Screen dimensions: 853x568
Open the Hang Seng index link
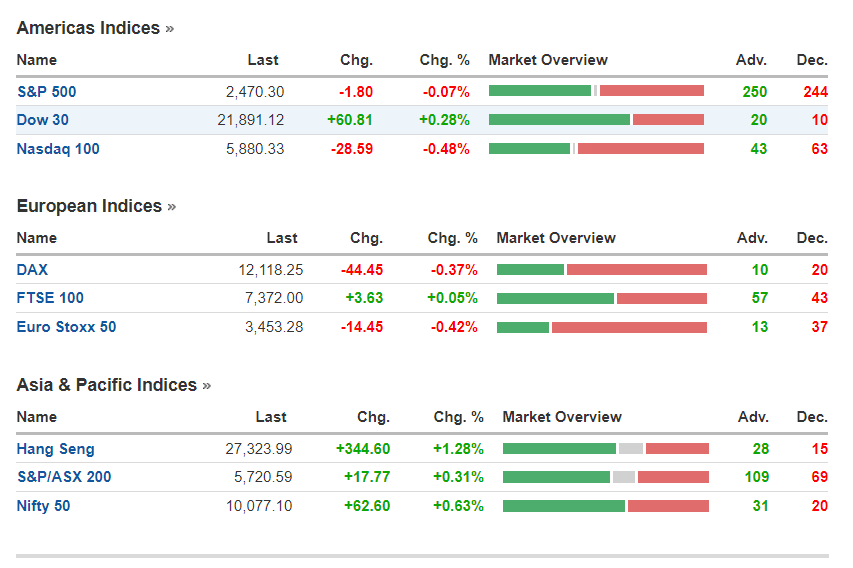pyautogui.click(x=55, y=449)
